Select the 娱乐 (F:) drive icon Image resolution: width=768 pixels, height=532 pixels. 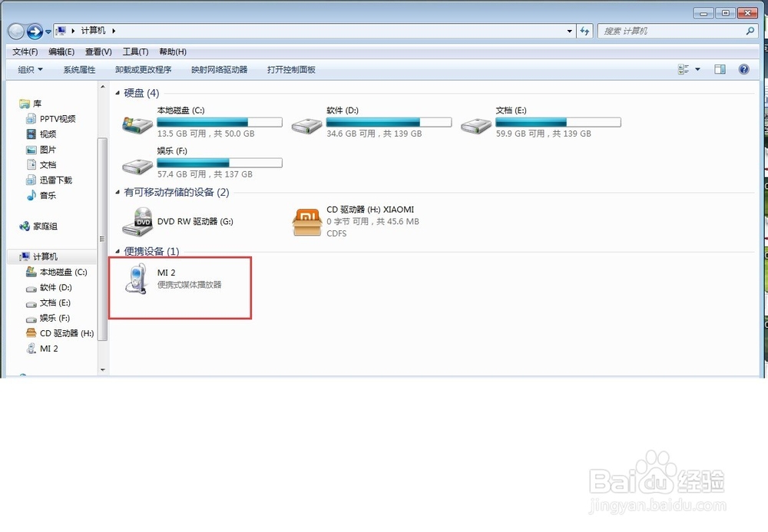(x=137, y=167)
